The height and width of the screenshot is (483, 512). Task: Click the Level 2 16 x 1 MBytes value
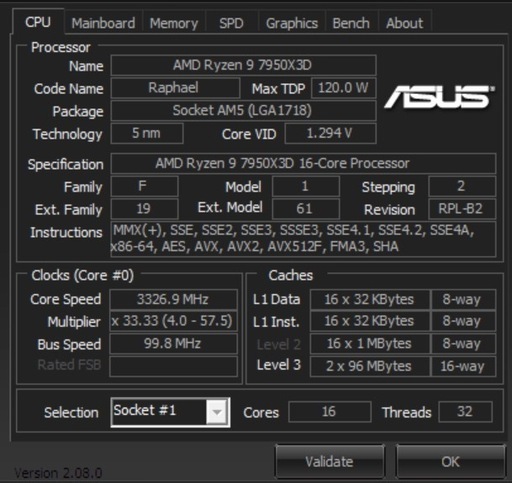pos(370,344)
